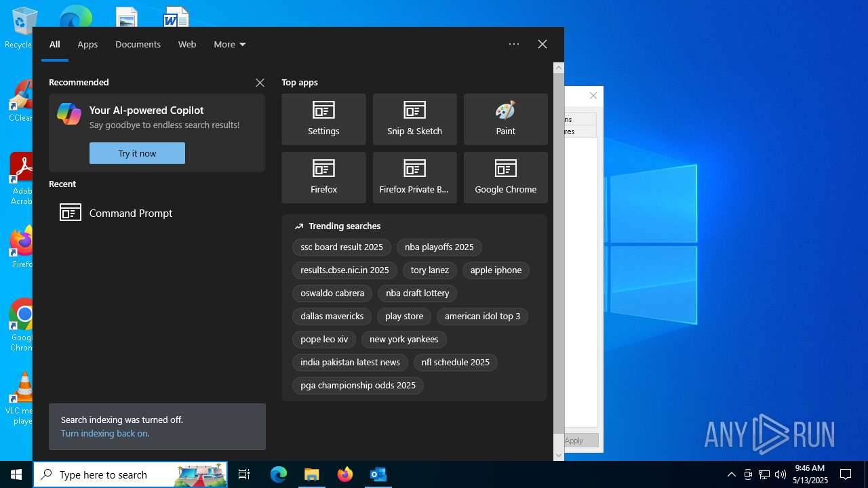Click the Windows Start button

(16, 474)
